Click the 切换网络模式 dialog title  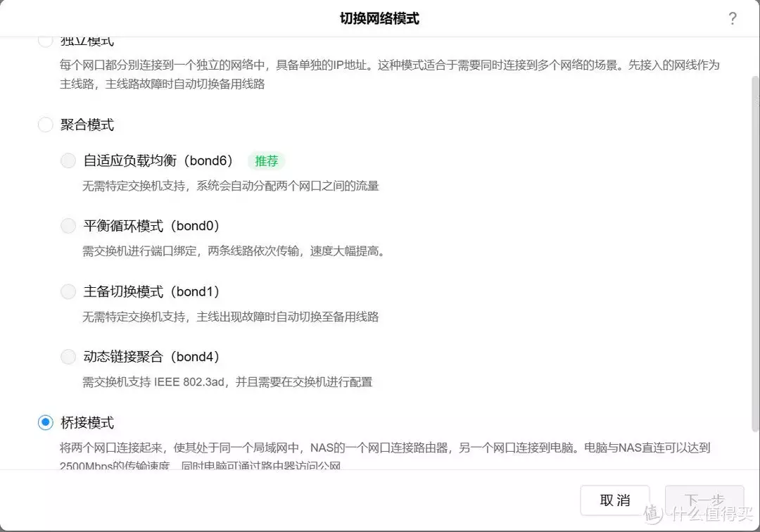(x=379, y=18)
